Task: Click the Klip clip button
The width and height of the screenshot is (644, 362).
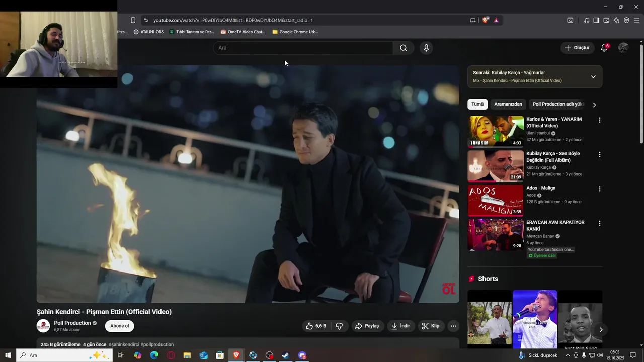Action: 431,326
